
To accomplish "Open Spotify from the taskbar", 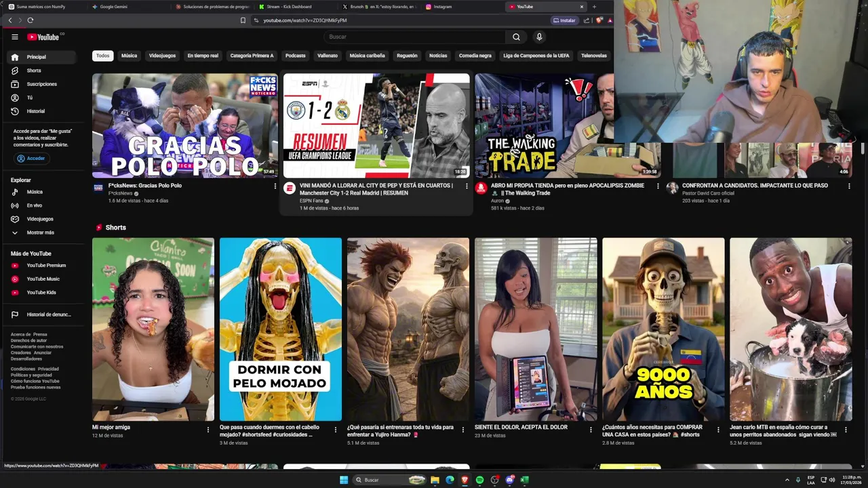I will tap(479, 480).
